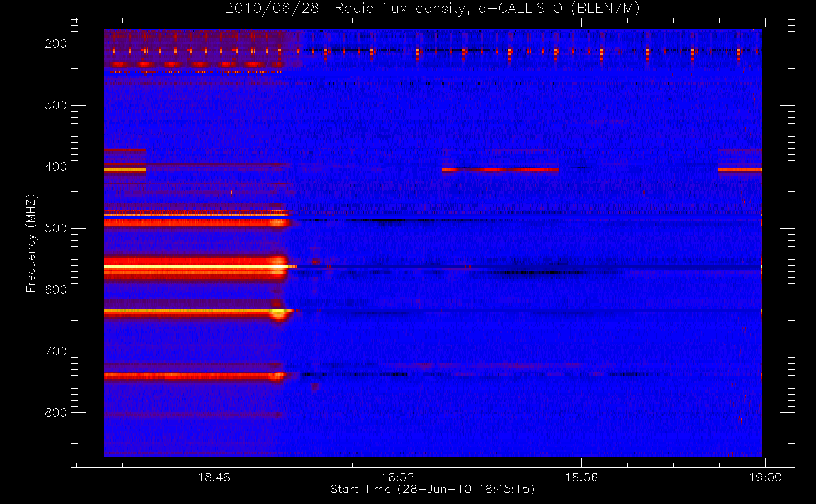Screen dimensions: 816x504
Task: Click the red emission segment at 405 MHz mid-plot
Action: (x=501, y=170)
